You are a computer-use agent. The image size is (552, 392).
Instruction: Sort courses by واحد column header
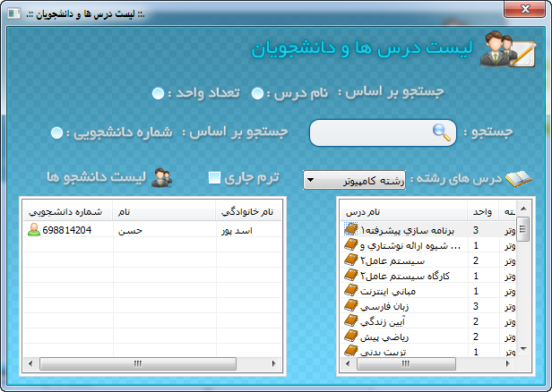(483, 212)
